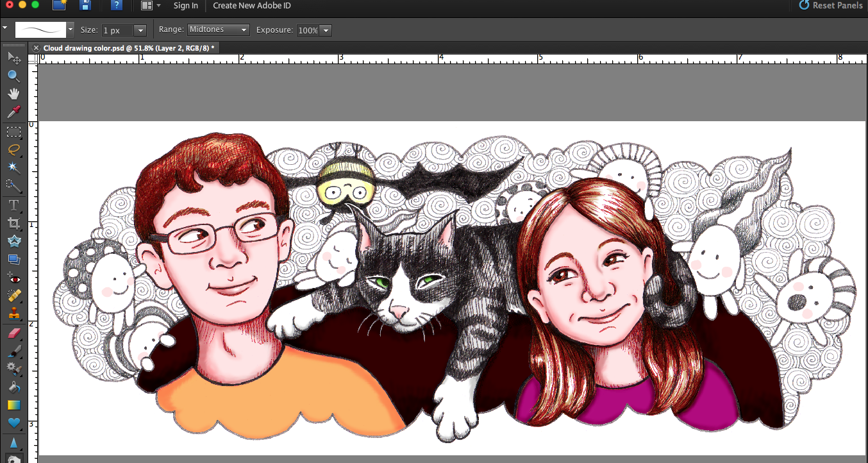The width and height of the screenshot is (868, 463).
Task: Open the brush preset picker arrow
Action: (71, 30)
